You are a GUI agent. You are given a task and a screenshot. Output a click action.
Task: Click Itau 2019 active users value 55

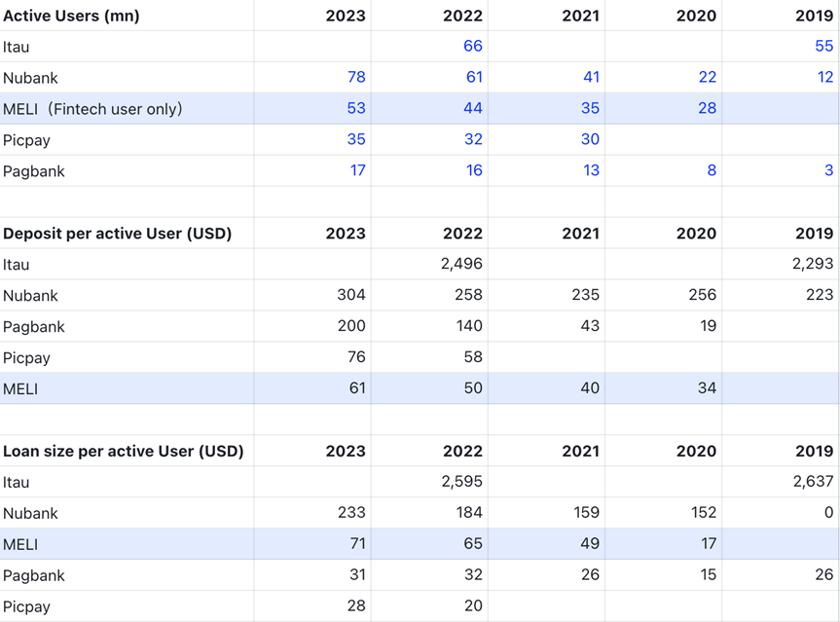click(x=823, y=46)
